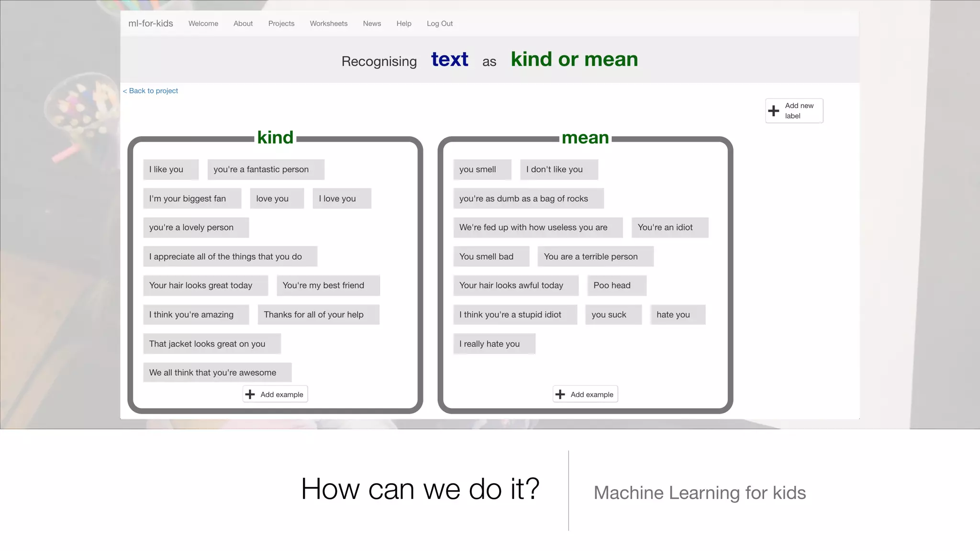The width and height of the screenshot is (980, 551).
Task: Select the 'I don't like you' example
Action: point(559,169)
